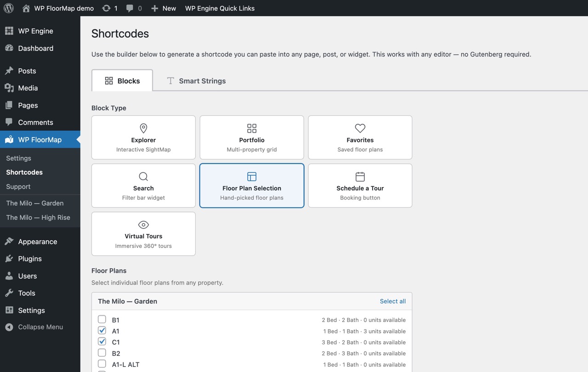The height and width of the screenshot is (372, 588).
Task: Choose the Portfolio multi-property grid block
Action: pos(251,137)
